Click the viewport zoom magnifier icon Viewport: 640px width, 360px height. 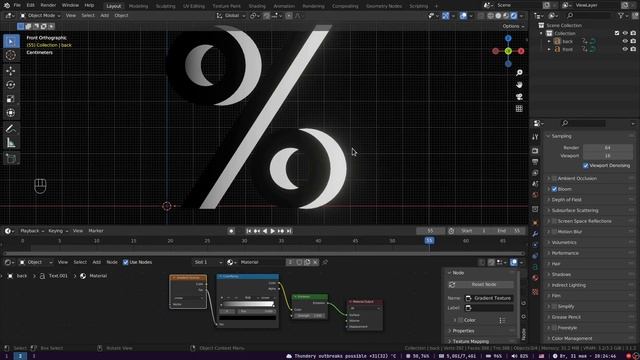(519, 73)
